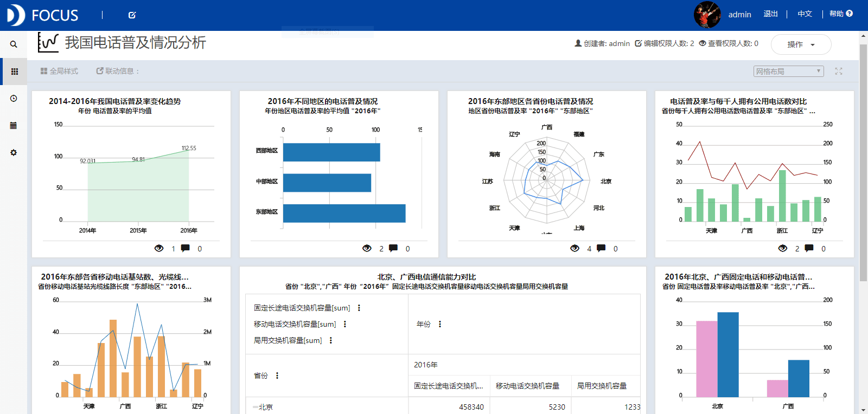Click the FOCUS logo in header

pos(42,15)
